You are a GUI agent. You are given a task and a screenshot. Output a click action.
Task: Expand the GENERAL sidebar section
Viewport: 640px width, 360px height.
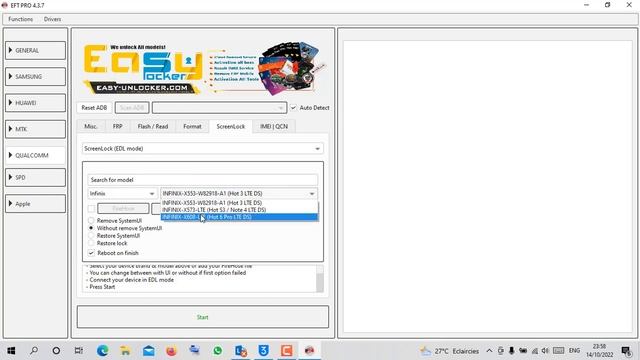point(36,50)
